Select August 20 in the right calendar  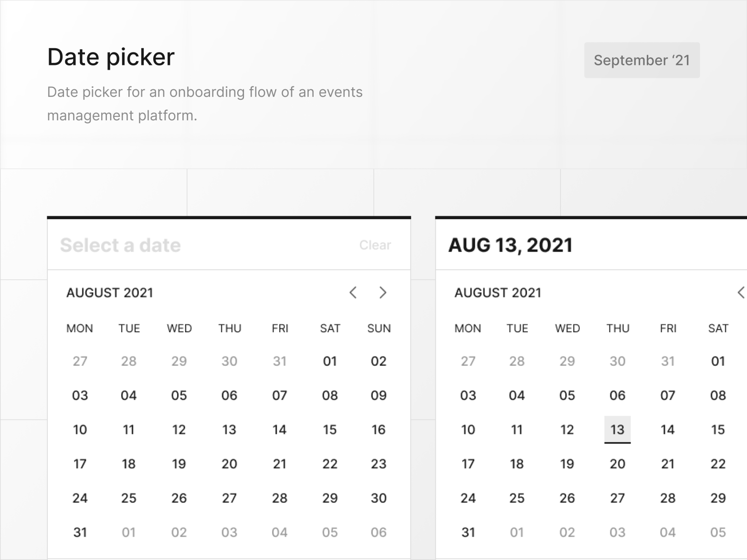click(x=618, y=464)
